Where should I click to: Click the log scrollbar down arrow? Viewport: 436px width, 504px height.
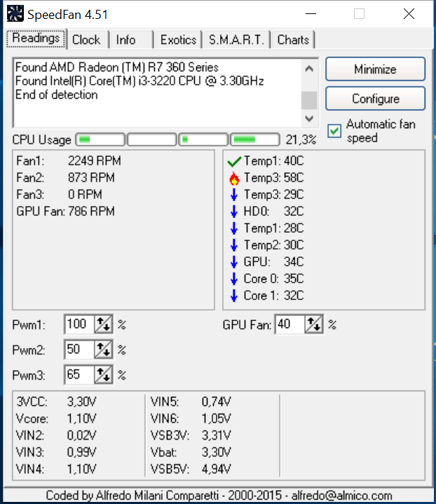(309, 118)
